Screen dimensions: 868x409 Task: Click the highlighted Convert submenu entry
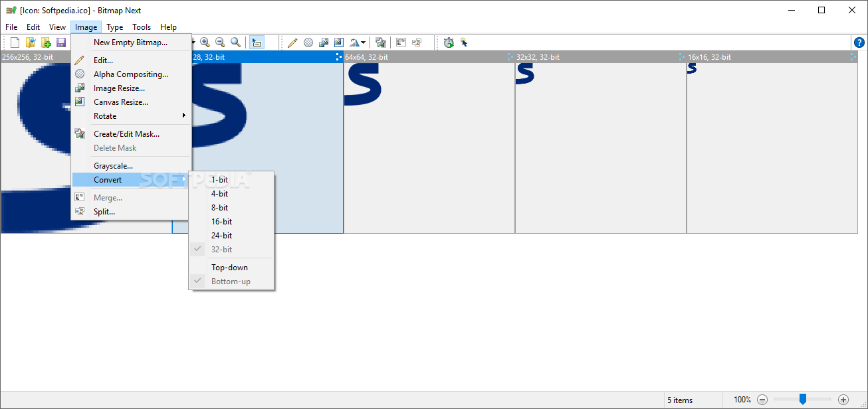click(132, 180)
